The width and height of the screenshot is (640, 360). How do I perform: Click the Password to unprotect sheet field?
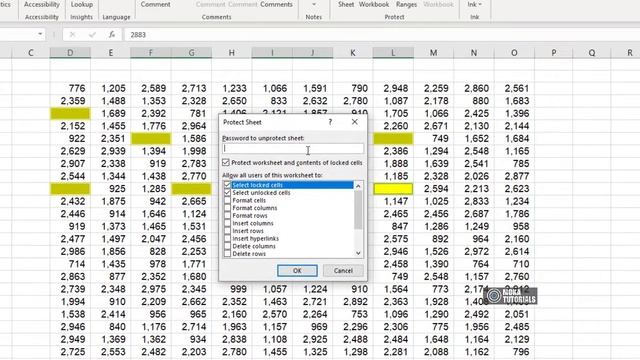(x=293, y=149)
